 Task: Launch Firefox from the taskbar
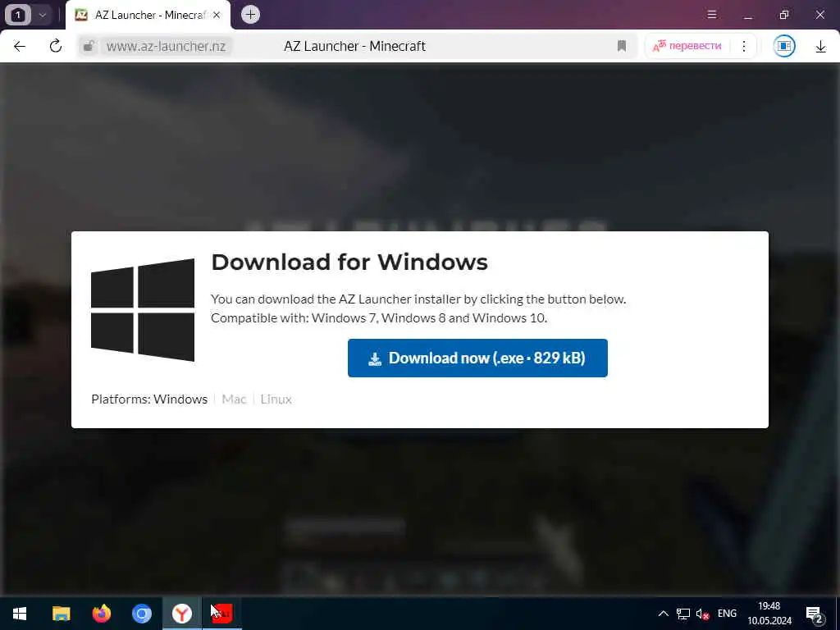101,614
